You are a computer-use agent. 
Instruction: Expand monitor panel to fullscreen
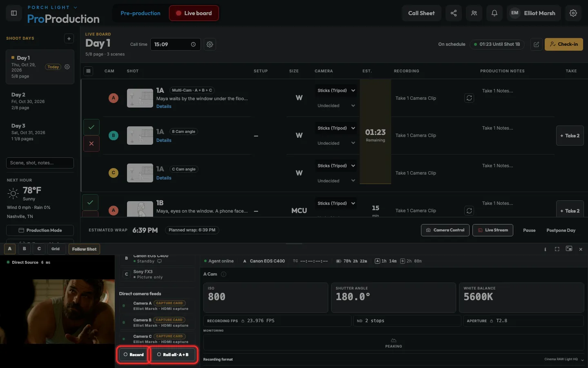(x=557, y=249)
